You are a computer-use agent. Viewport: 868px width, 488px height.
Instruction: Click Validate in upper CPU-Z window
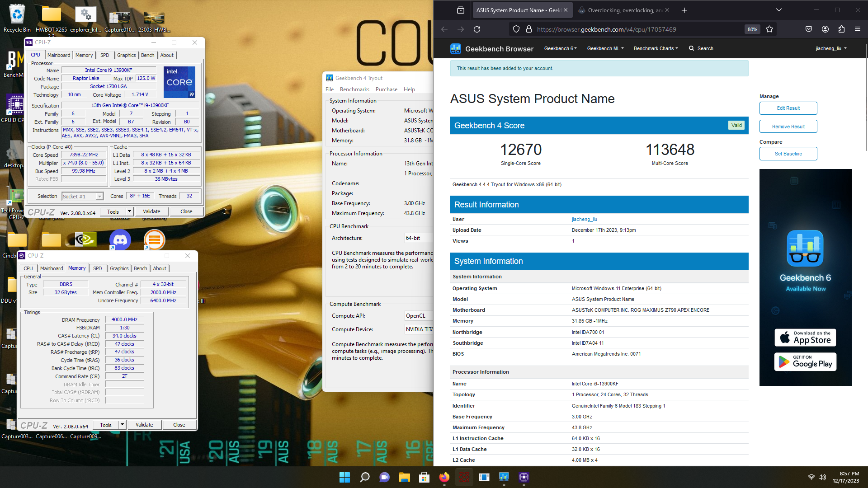pos(151,211)
